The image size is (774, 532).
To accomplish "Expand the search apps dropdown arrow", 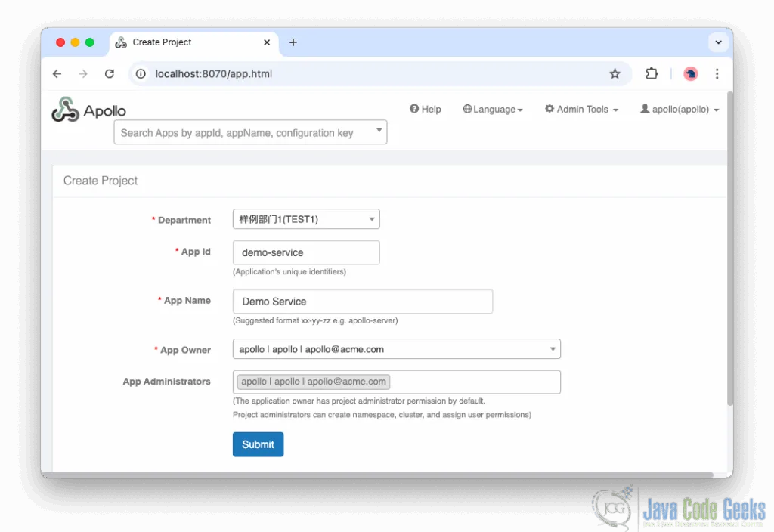I will [379, 130].
